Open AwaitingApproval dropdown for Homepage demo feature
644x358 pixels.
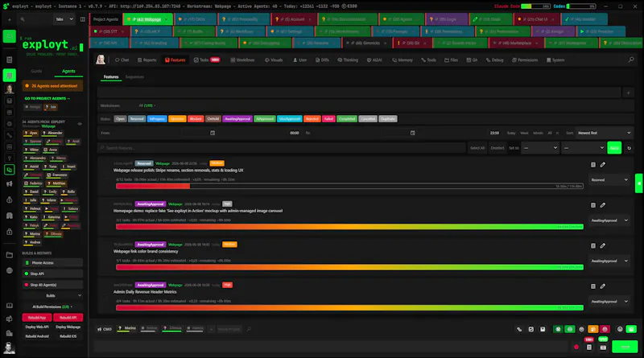[609, 220]
